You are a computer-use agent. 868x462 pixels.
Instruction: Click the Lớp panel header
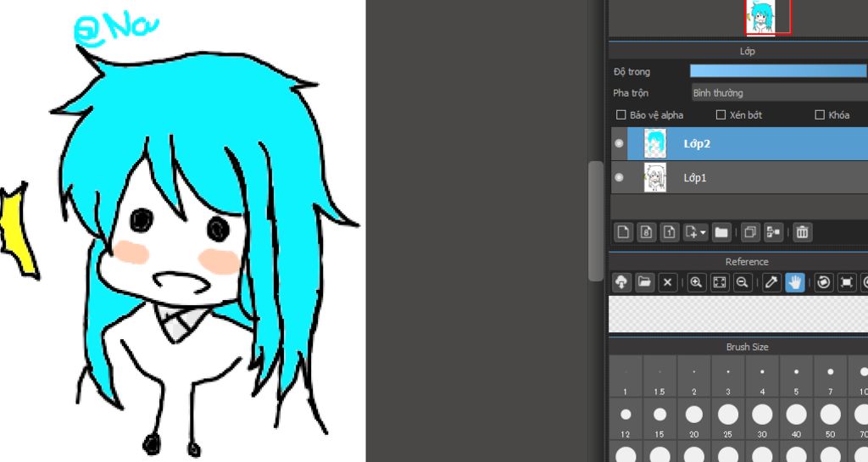pos(747,51)
